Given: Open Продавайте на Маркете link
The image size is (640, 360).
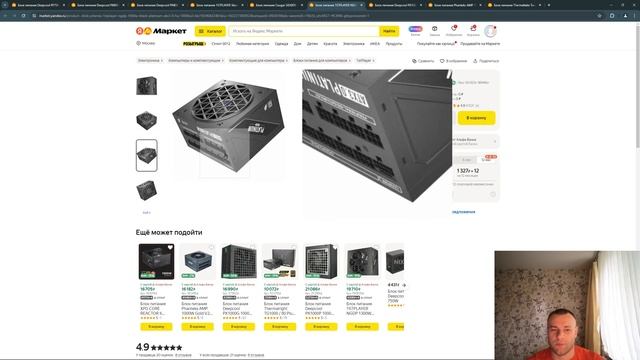Looking at the screenshot, I should click(480, 43).
